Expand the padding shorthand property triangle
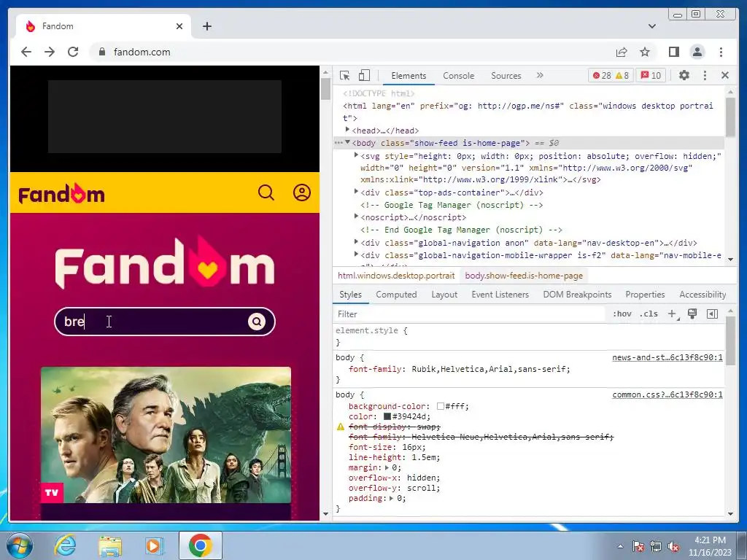This screenshot has height=560, width=747. click(392, 499)
